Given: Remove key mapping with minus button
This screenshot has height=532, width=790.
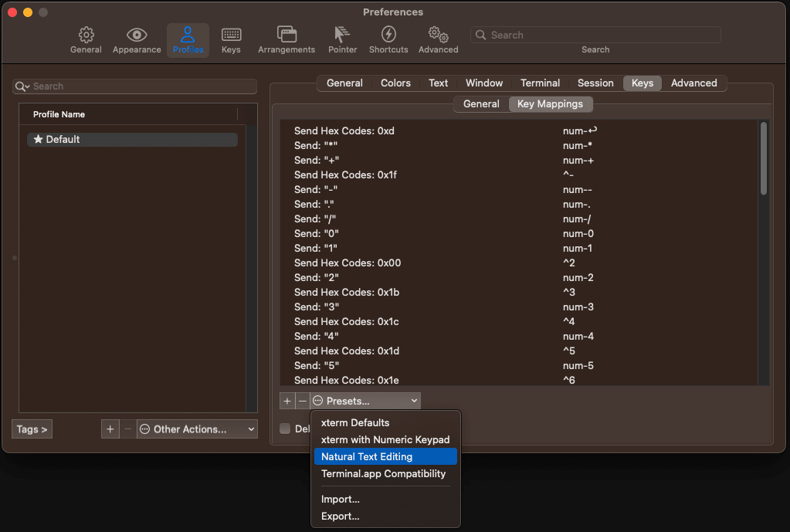Looking at the screenshot, I should [302, 401].
